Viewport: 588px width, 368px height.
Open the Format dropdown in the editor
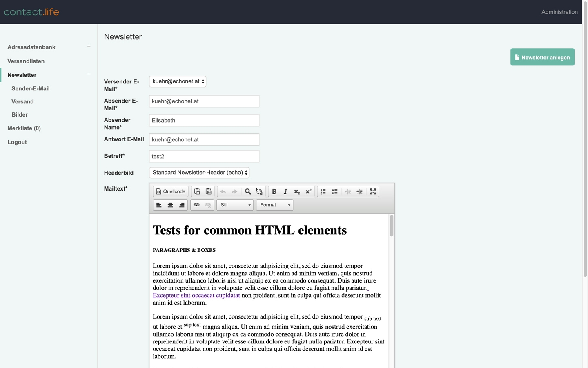pyautogui.click(x=275, y=205)
